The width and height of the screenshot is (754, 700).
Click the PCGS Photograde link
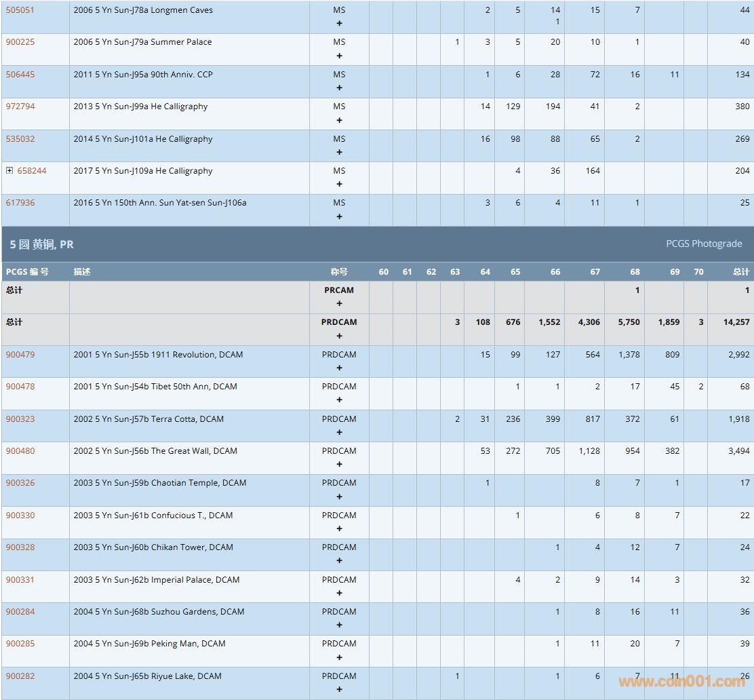coord(704,244)
